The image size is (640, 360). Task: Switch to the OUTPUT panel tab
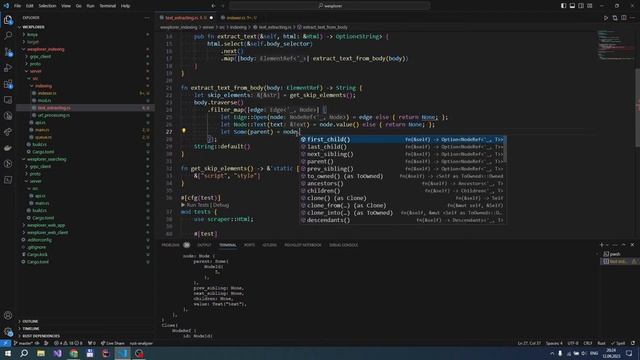point(204,245)
